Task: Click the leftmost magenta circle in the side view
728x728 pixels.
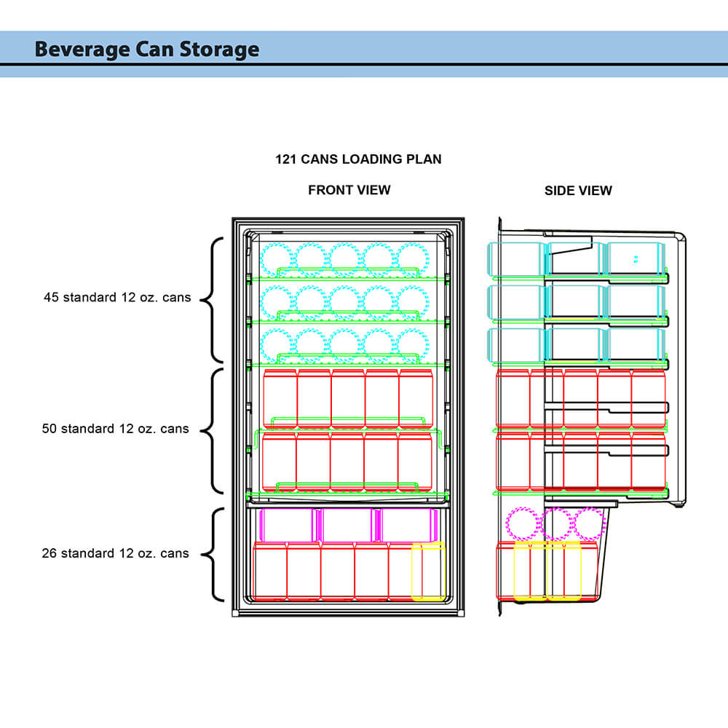Action: point(522,524)
